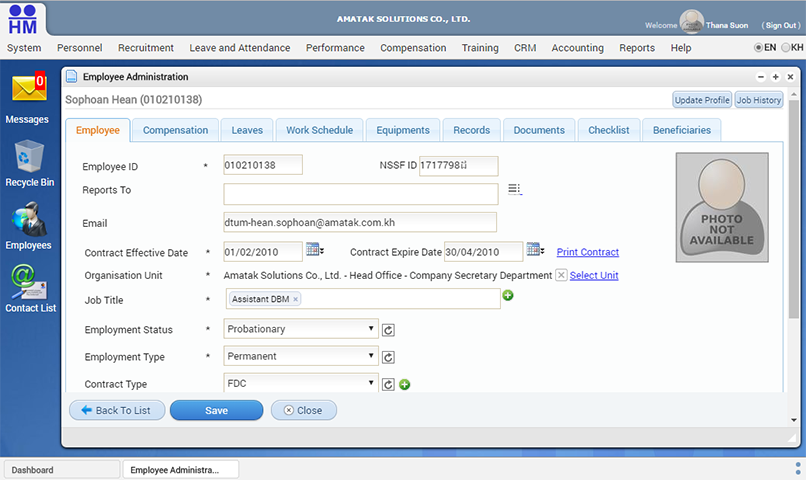The width and height of the screenshot is (806, 480).
Task: Click the Employee Administration document icon
Action: tap(72, 77)
